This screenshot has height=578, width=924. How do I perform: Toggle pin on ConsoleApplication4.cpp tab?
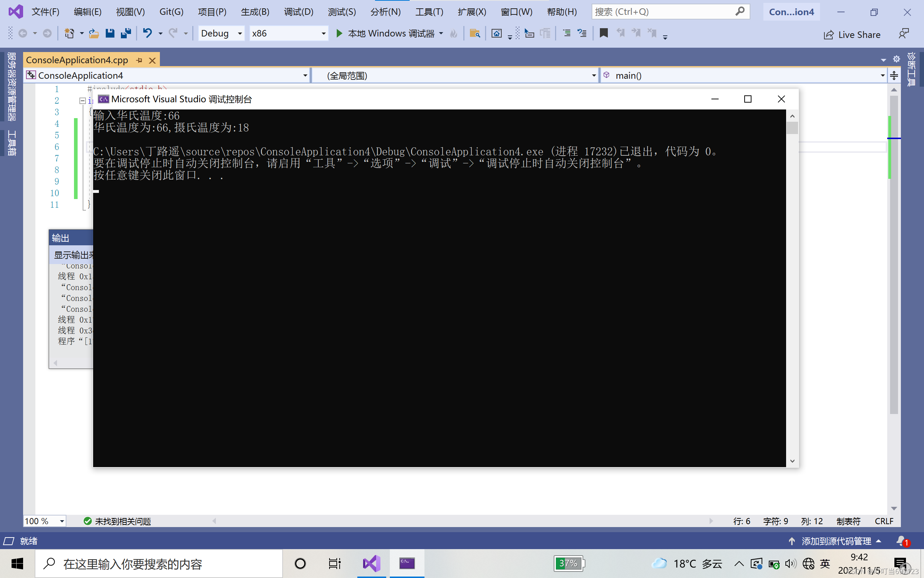coord(139,60)
